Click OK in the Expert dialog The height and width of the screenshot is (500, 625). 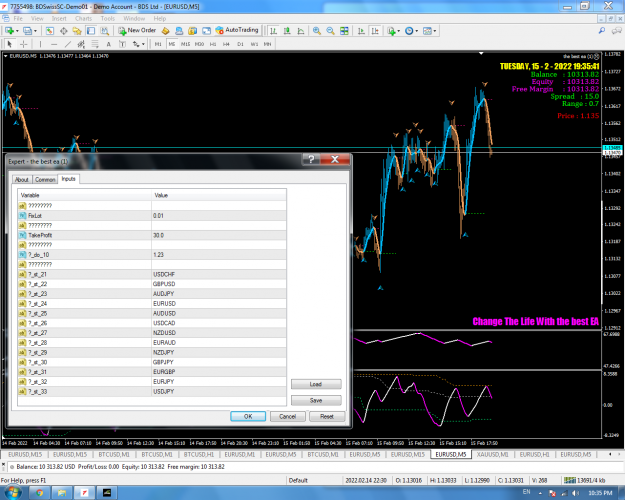(248, 416)
